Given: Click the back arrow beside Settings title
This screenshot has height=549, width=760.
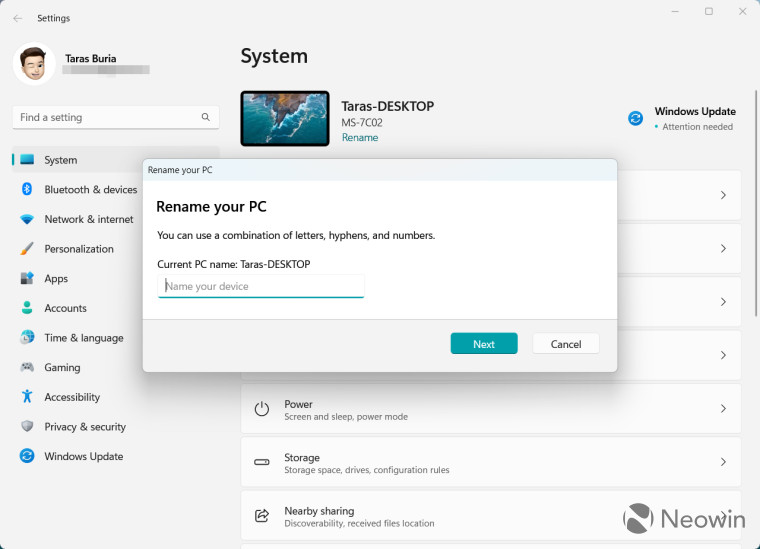Looking at the screenshot, I should [18, 18].
